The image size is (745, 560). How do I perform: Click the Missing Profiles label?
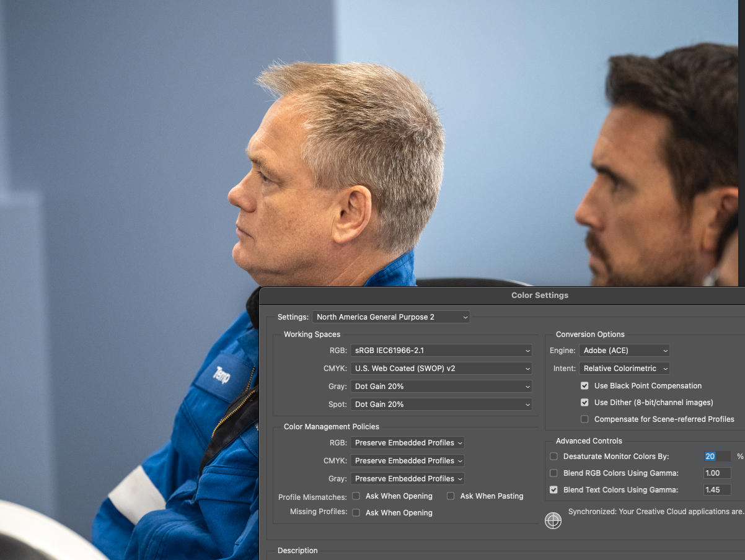tap(319, 512)
